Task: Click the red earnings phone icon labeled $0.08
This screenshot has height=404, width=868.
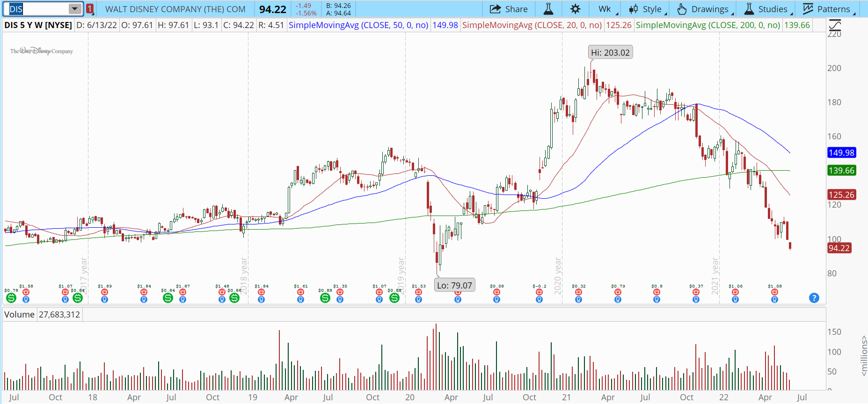Action: click(497, 292)
